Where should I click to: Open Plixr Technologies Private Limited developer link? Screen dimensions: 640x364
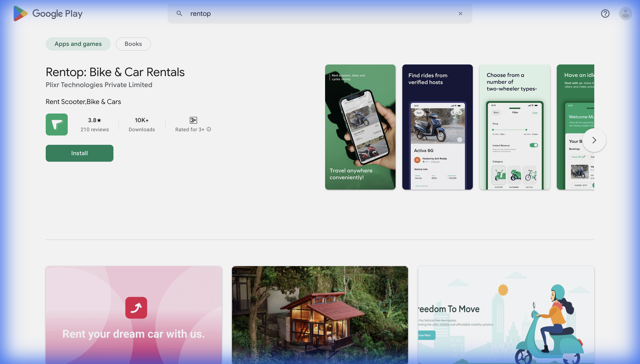point(99,85)
